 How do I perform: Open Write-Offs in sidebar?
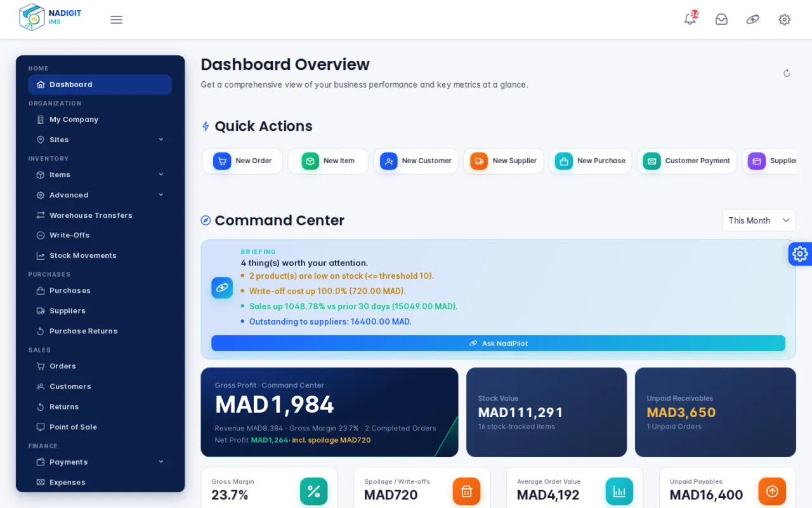pyautogui.click(x=100, y=235)
